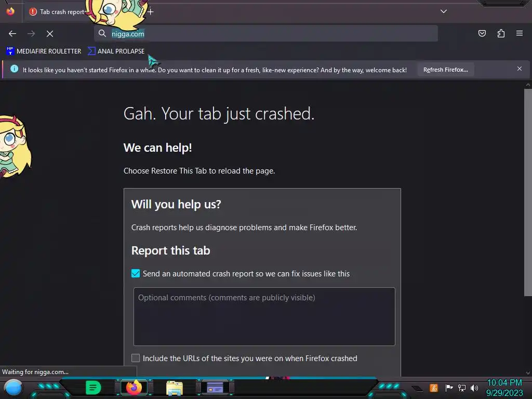Click the Will you help us? heading

(176, 204)
